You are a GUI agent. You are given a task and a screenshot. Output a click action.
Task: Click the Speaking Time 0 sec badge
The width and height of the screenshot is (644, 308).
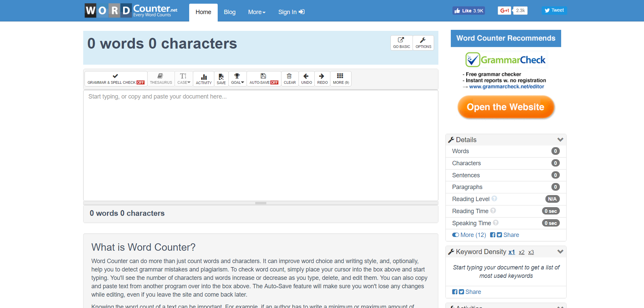pyautogui.click(x=551, y=223)
